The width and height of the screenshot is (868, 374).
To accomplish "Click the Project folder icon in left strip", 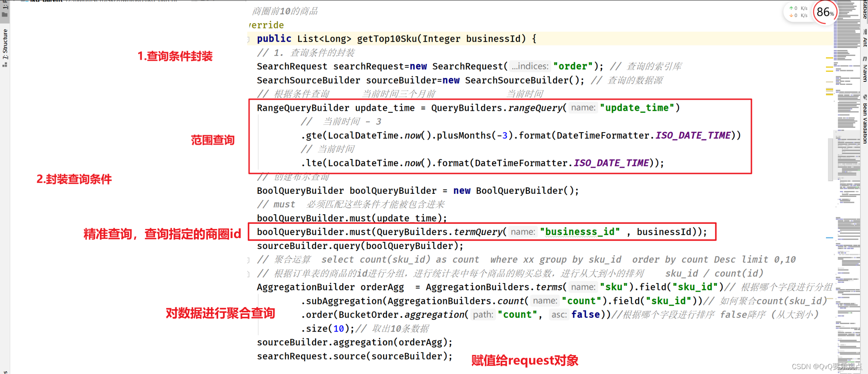I will [x=5, y=15].
